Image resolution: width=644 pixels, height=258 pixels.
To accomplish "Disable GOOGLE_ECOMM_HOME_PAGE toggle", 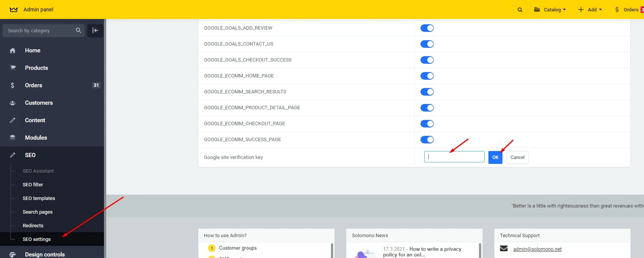I will pos(427,76).
